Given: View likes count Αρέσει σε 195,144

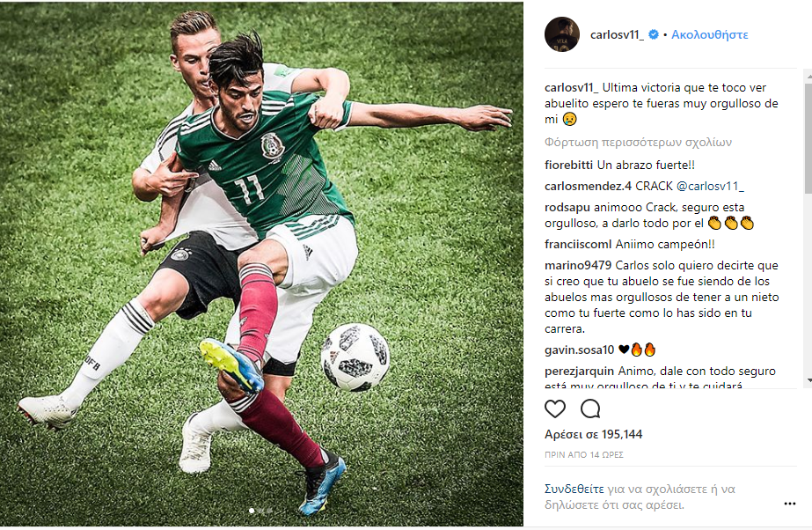Looking at the screenshot, I should click(x=594, y=434).
